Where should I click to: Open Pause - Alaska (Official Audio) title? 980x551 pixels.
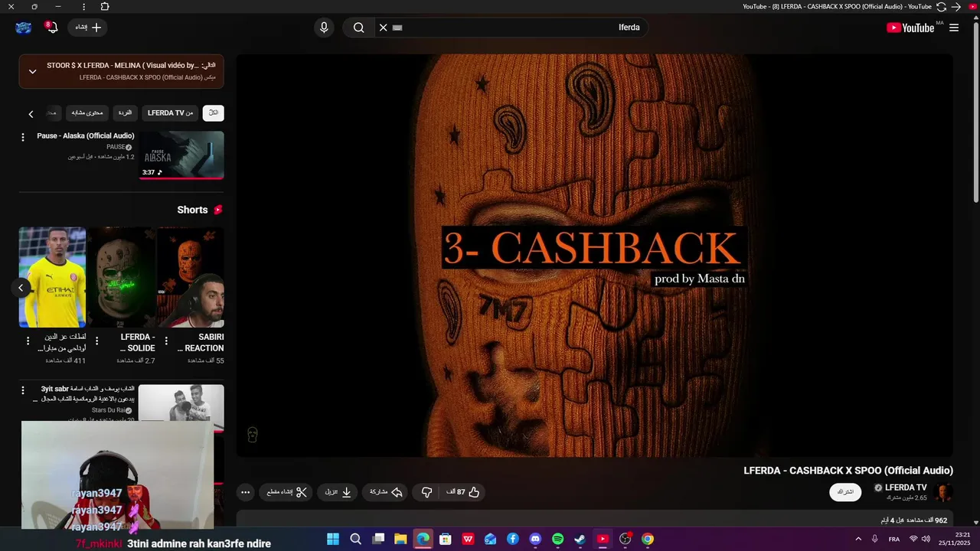coord(86,136)
